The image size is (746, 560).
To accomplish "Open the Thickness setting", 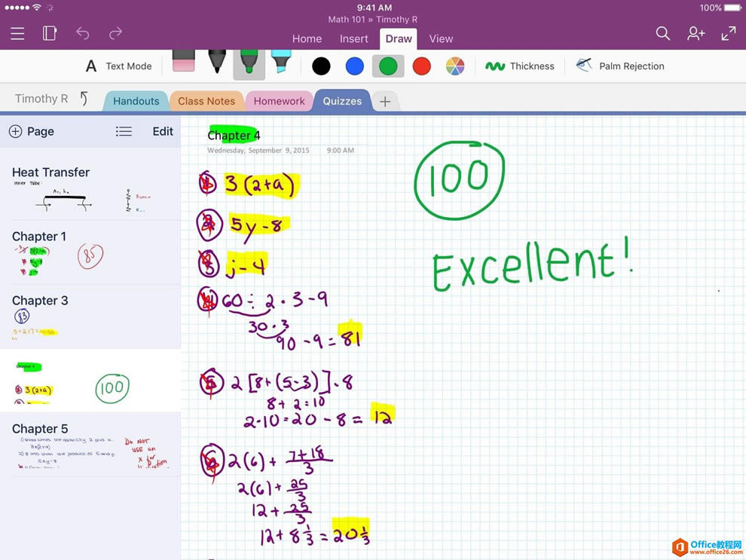I will pos(520,66).
